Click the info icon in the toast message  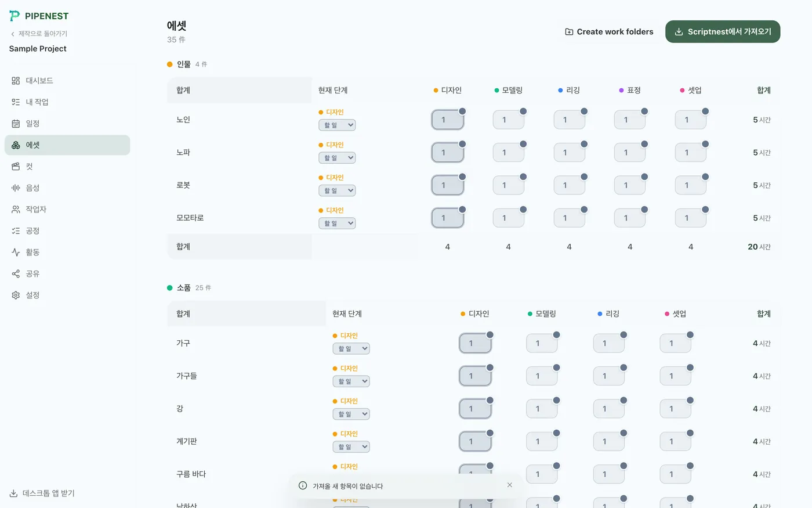coord(303,485)
